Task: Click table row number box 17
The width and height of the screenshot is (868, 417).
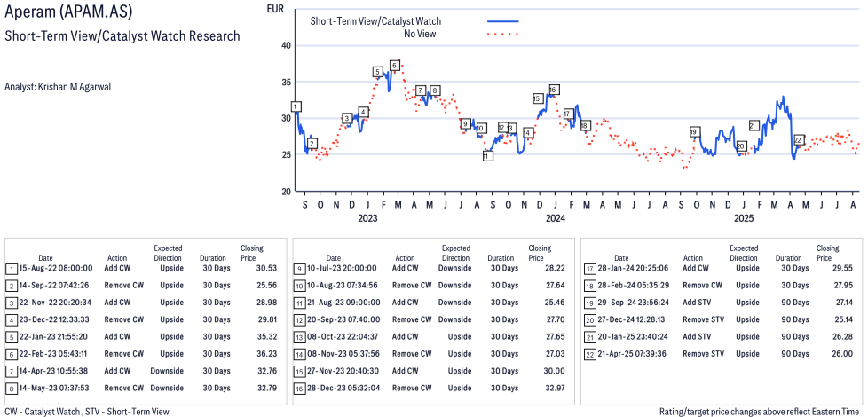Action: click(588, 268)
